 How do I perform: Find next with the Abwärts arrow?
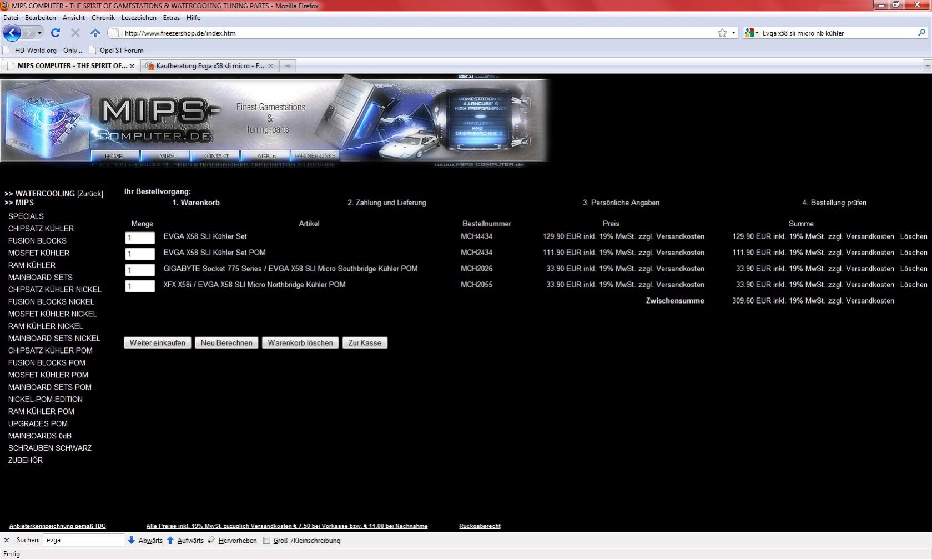(x=145, y=540)
